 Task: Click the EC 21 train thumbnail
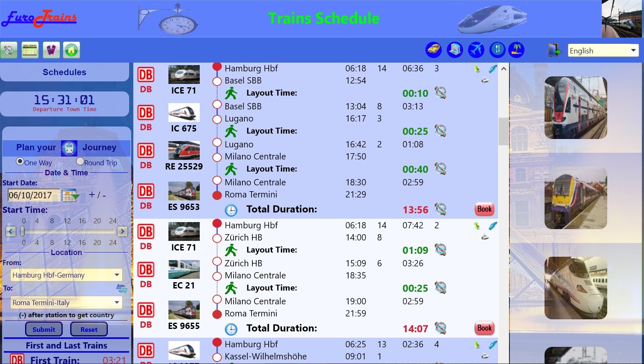[184, 270]
